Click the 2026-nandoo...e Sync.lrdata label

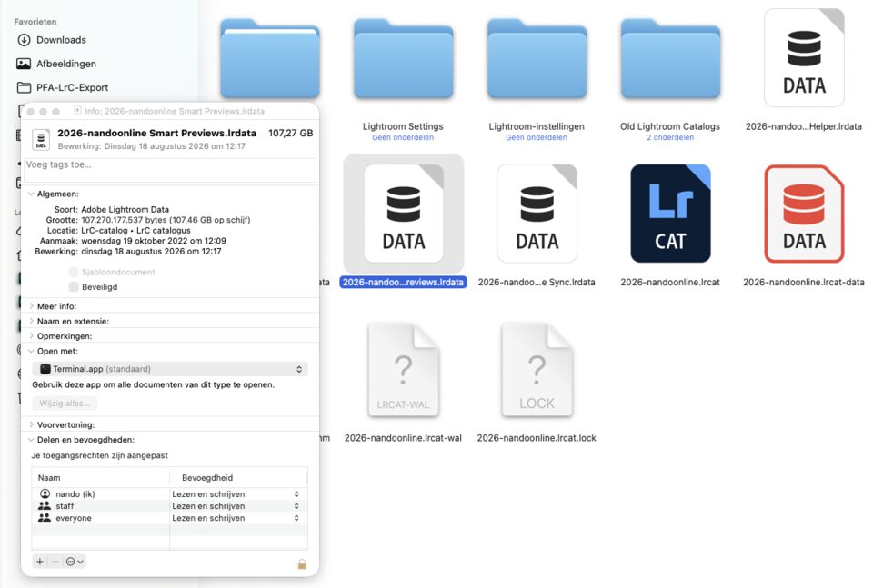(537, 282)
